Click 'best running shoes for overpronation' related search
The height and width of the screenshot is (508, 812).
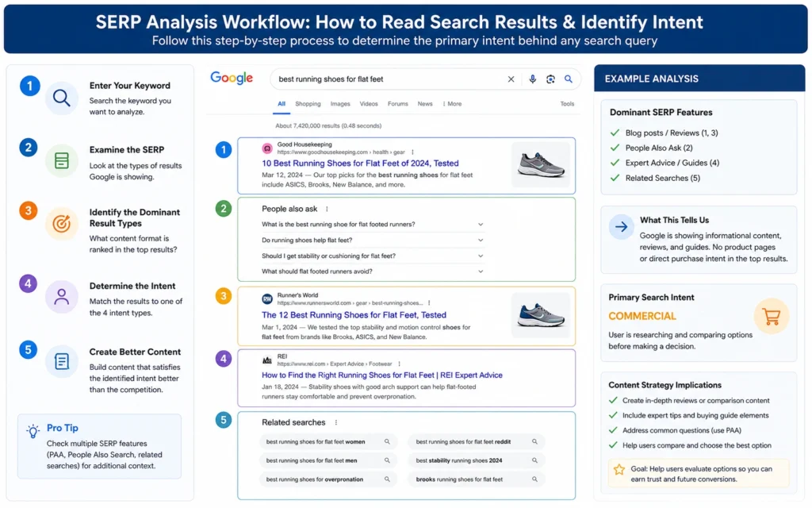coord(328,480)
